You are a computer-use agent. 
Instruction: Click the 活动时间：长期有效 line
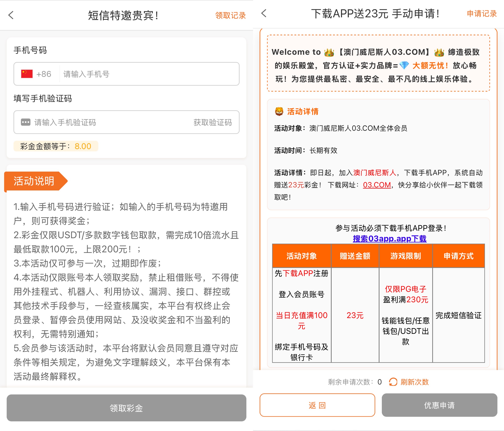coord(306,150)
